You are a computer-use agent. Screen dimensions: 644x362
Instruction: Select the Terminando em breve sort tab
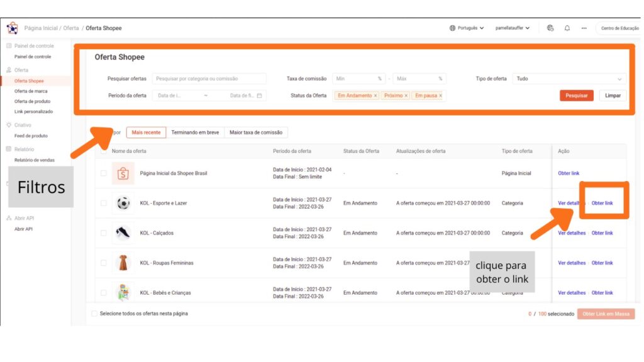(x=195, y=133)
